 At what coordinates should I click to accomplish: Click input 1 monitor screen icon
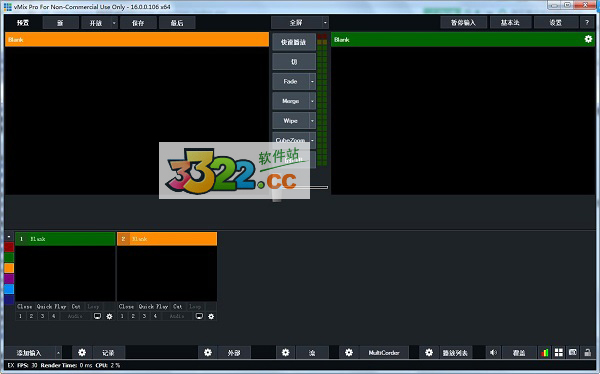pos(98,316)
